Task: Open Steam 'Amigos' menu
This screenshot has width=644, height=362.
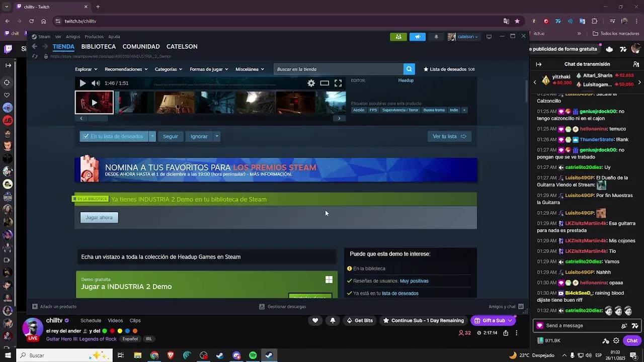Action: click(x=73, y=37)
